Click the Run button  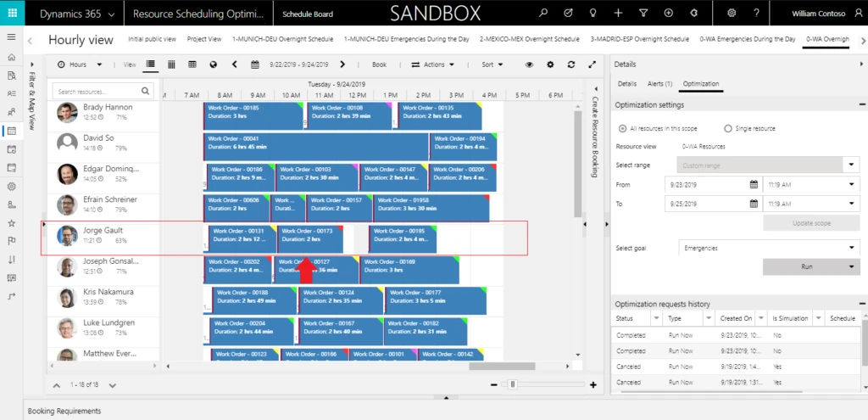pos(805,266)
